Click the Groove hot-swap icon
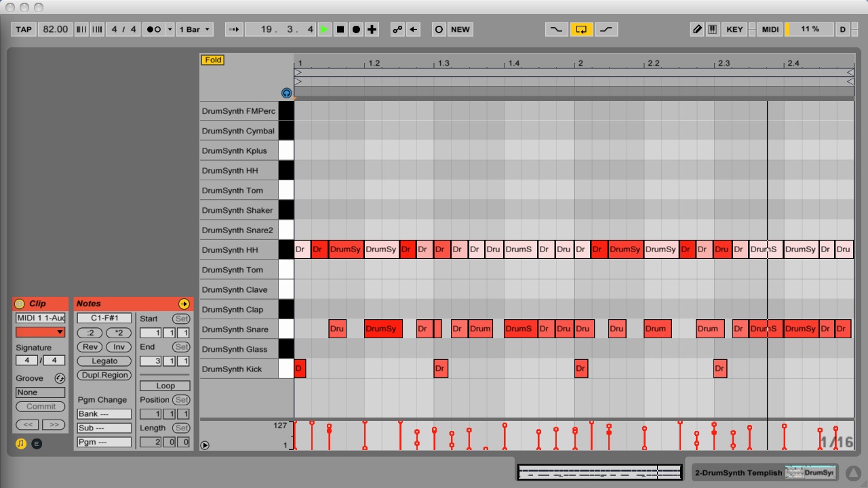The width and height of the screenshot is (868, 488). tap(60, 378)
